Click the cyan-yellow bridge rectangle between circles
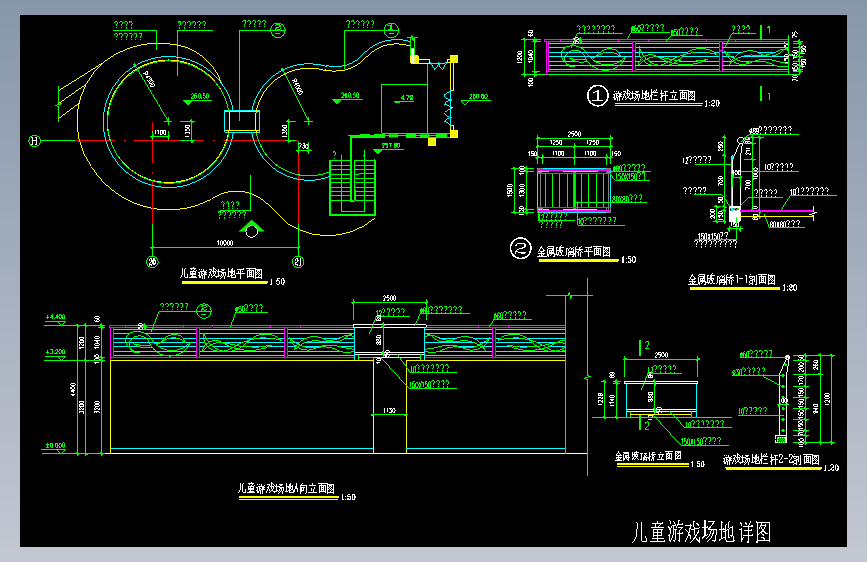The width and height of the screenshot is (867, 562). click(242, 121)
